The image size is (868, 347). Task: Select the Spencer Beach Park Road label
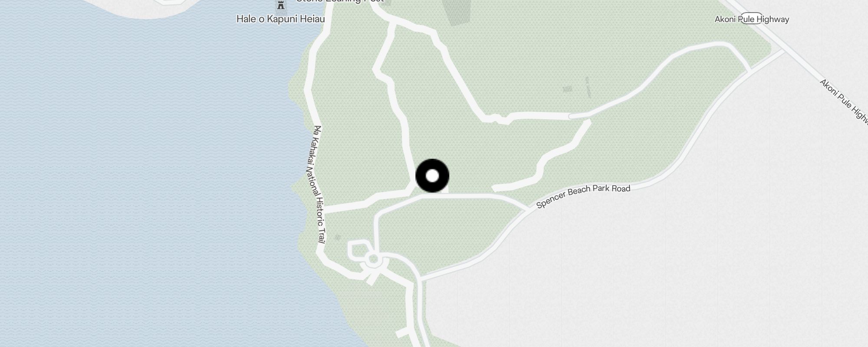pos(583,196)
